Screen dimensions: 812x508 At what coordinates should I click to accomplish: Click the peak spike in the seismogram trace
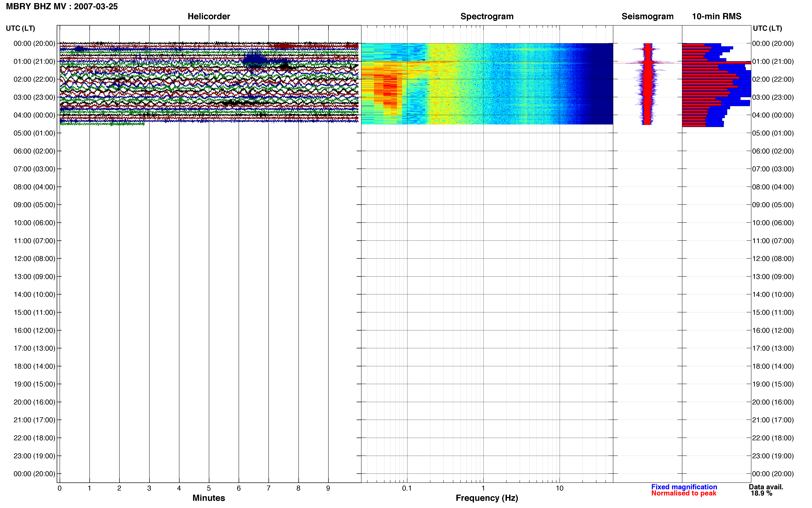click(648, 63)
